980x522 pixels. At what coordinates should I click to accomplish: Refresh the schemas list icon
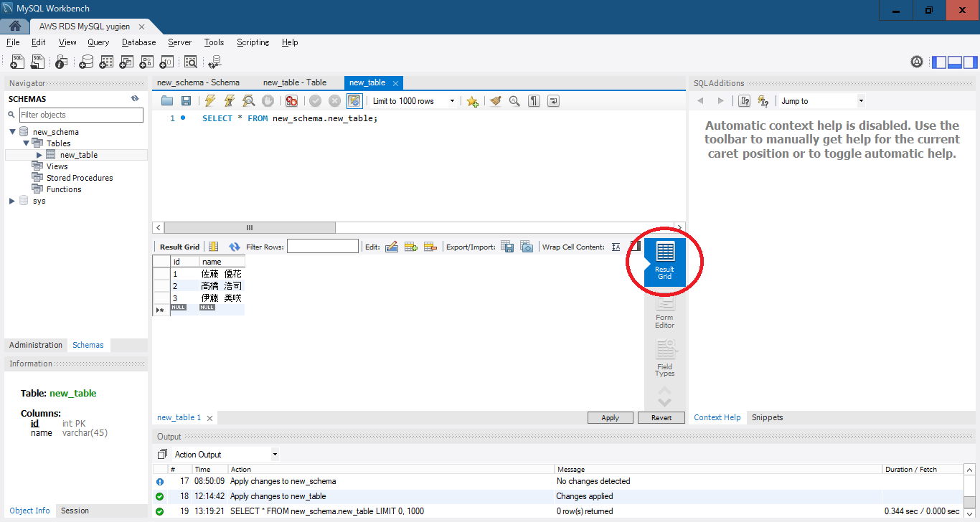pyautogui.click(x=135, y=99)
